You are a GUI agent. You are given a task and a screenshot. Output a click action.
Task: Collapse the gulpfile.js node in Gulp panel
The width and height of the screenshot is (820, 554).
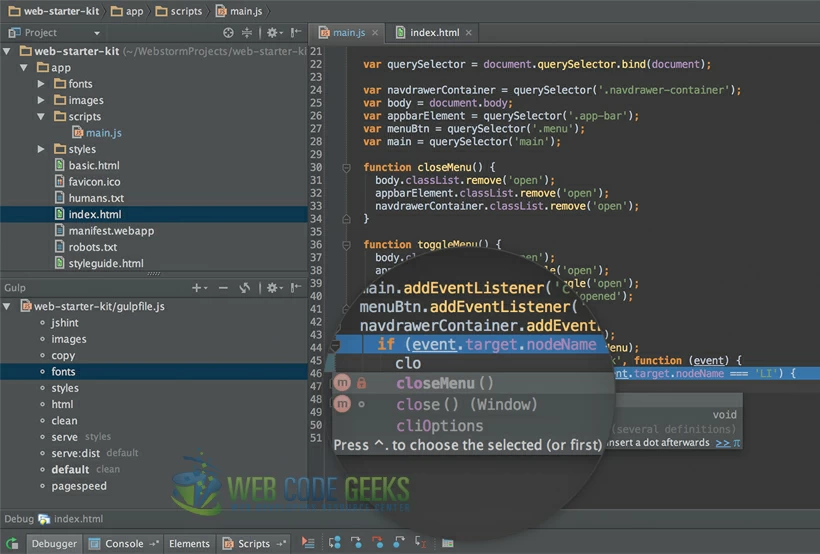pos(7,307)
